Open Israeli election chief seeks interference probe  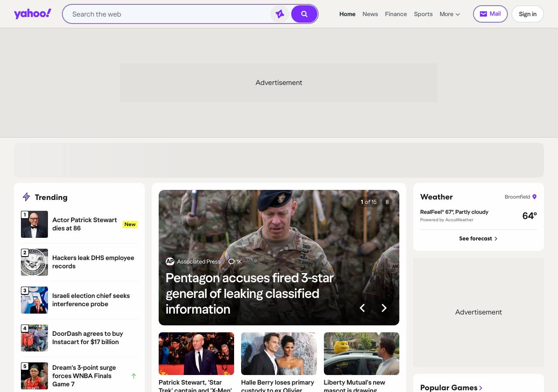click(91, 300)
